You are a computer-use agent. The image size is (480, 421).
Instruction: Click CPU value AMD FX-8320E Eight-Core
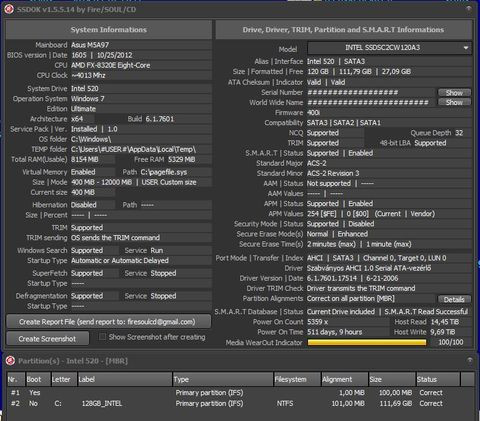111,65
